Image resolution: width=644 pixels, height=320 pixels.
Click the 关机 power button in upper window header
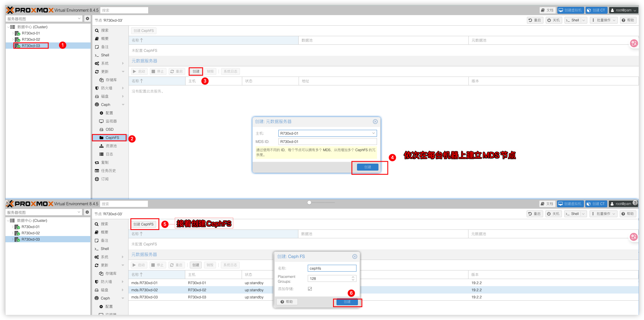(554, 20)
